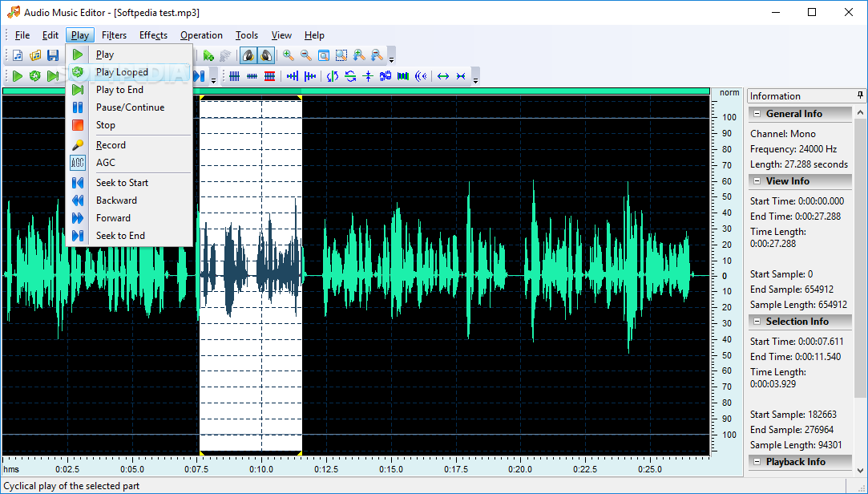Open the playback toolbar overflow arrow

(x=214, y=79)
